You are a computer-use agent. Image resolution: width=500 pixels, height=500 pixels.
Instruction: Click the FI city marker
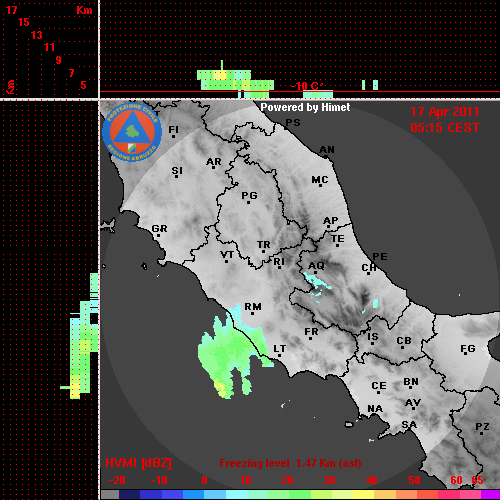click(173, 136)
